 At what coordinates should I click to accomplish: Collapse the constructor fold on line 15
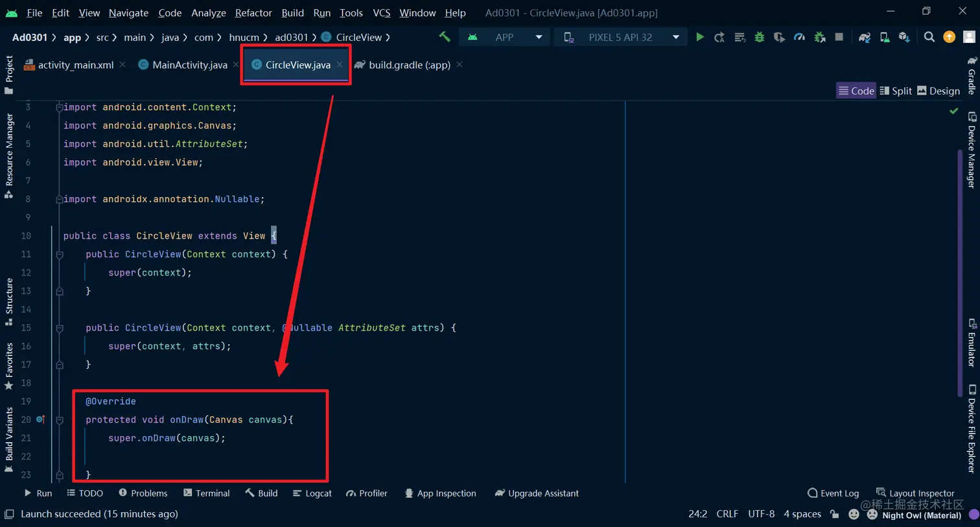[59, 328]
